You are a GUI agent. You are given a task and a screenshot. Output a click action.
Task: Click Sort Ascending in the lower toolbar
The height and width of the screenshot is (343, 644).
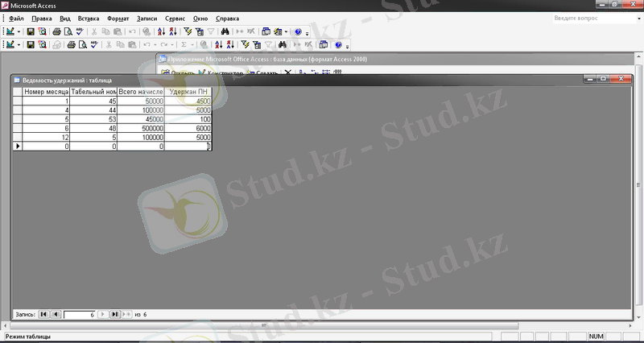219,45
